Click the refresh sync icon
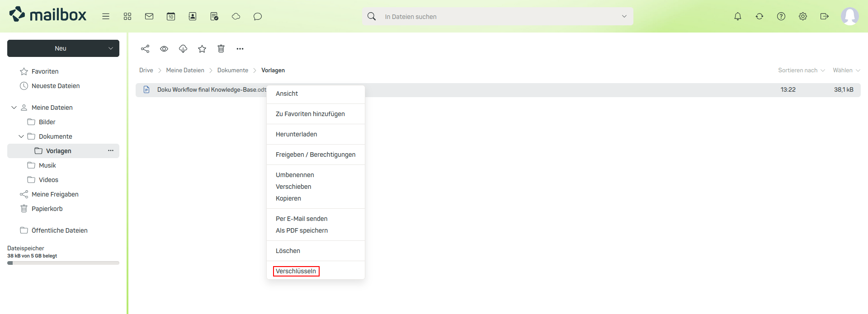The width and height of the screenshot is (868, 314). pyautogui.click(x=759, y=16)
